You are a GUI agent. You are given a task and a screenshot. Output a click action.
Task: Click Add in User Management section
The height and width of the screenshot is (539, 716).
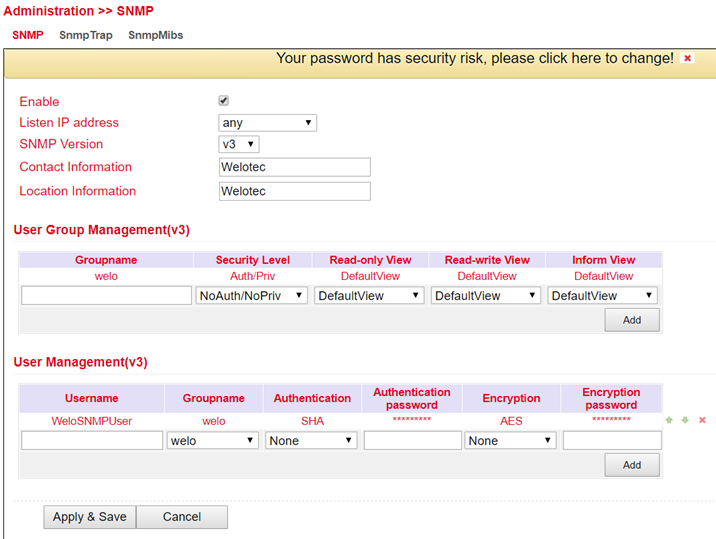click(631, 465)
